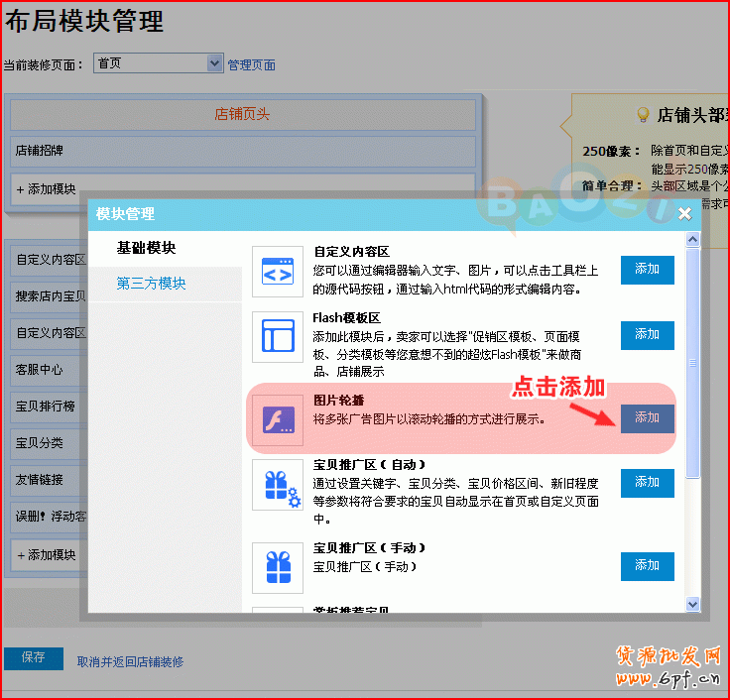The height and width of the screenshot is (700, 730).
Task: Open the 管理页面 link
Action: (251, 65)
